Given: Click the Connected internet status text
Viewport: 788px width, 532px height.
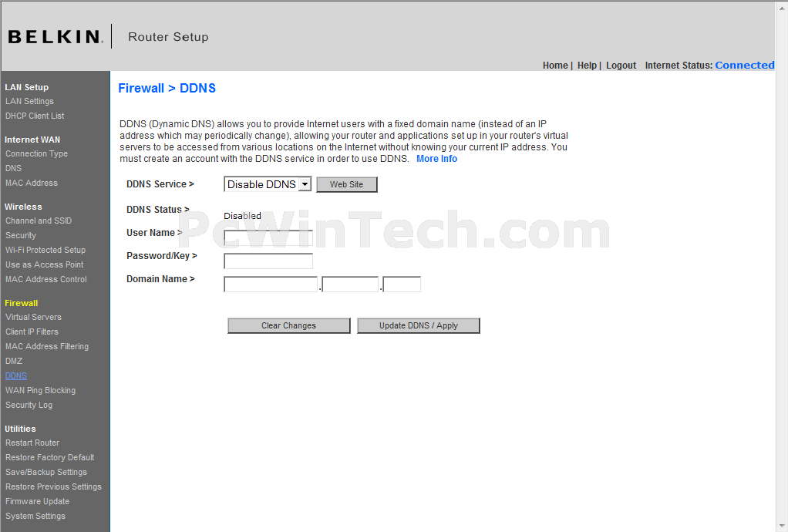Looking at the screenshot, I should 745,66.
